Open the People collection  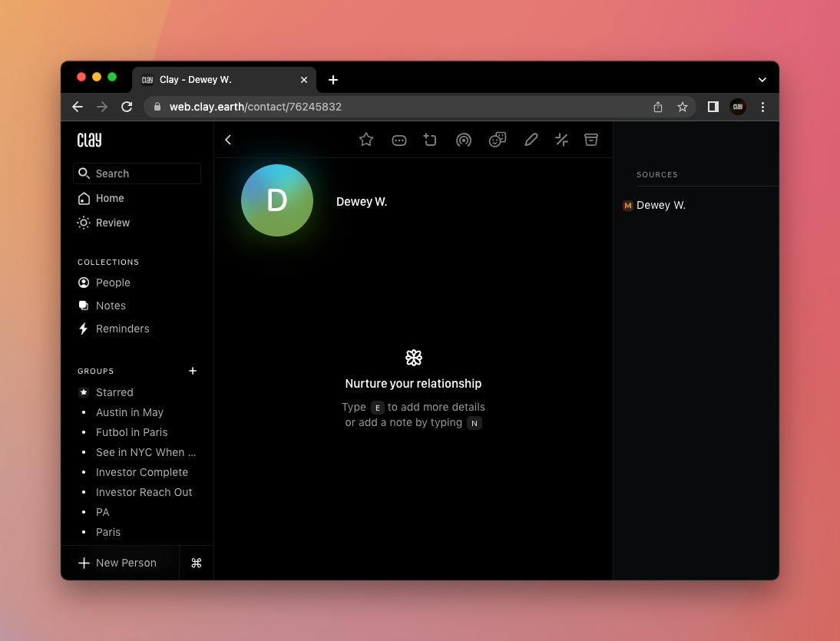(113, 283)
